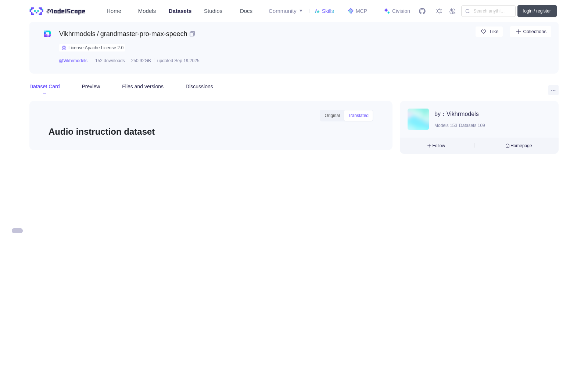Screen dimensions: 588x368
Task: Click the Models 153 count
Action: pos(446,125)
